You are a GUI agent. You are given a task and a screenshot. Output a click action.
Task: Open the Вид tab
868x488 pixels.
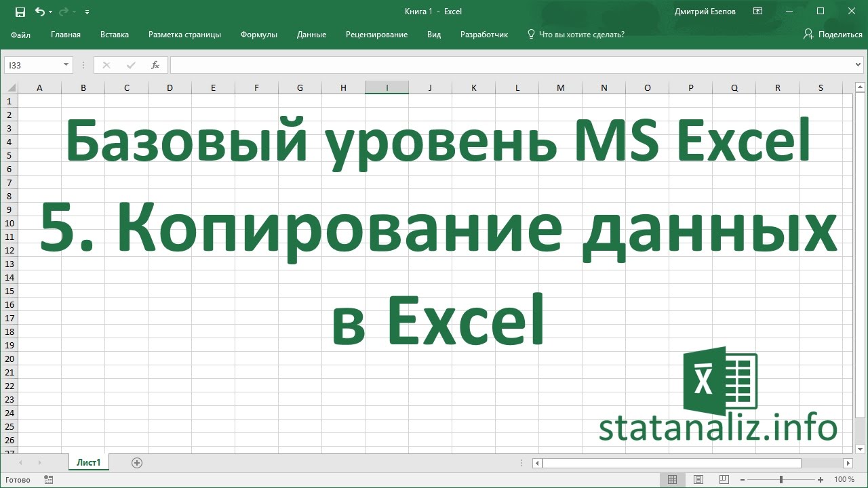(x=434, y=35)
